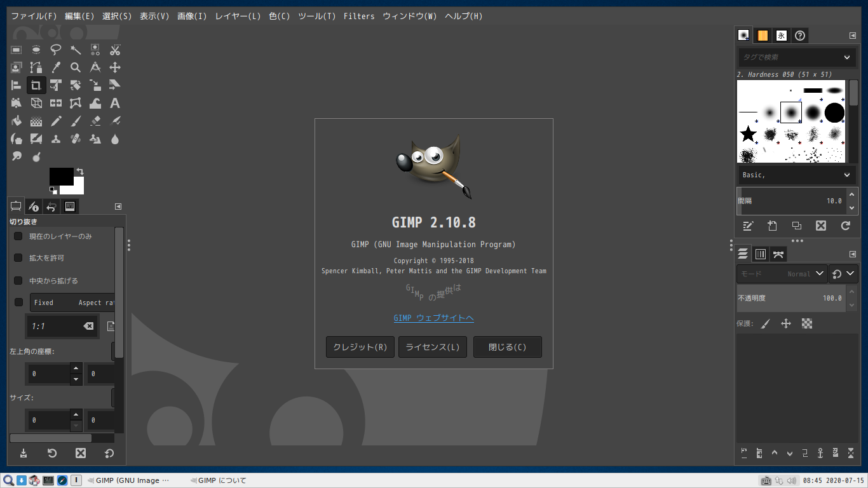Click the edit brush icon
The height and width of the screenshot is (488, 868).
(748, 226)
